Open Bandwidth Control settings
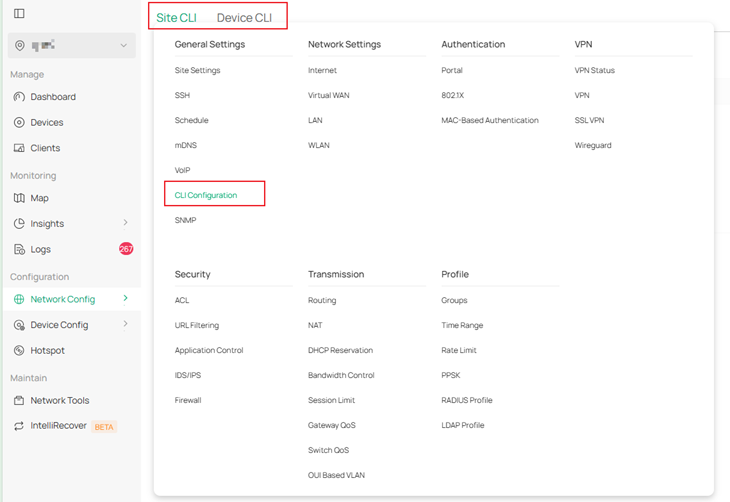Image resolution: width=730 pixels, height=502 pixels. pos(341,375)
